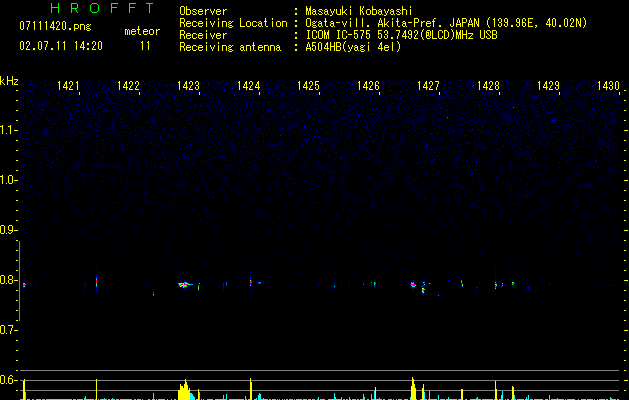629x400 pixels.
Task: Click the Receiver ICOM IC-575 line
Action: 401,35
